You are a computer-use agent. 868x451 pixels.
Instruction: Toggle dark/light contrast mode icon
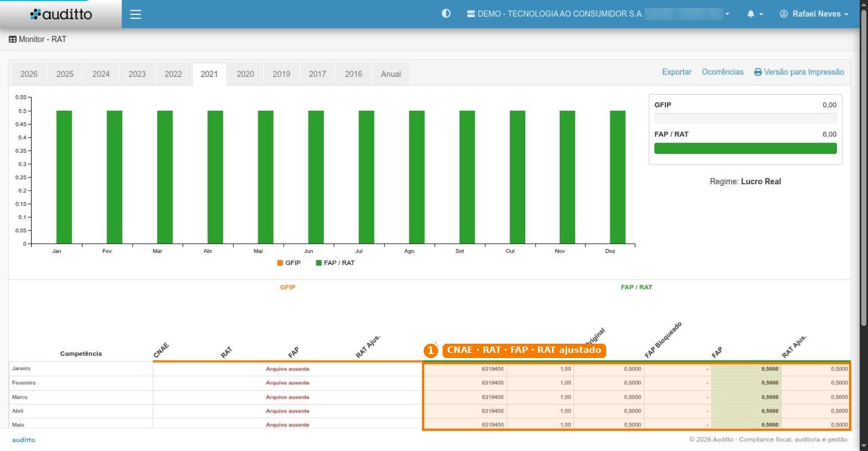pyautogui.click(x=446, y=14)
